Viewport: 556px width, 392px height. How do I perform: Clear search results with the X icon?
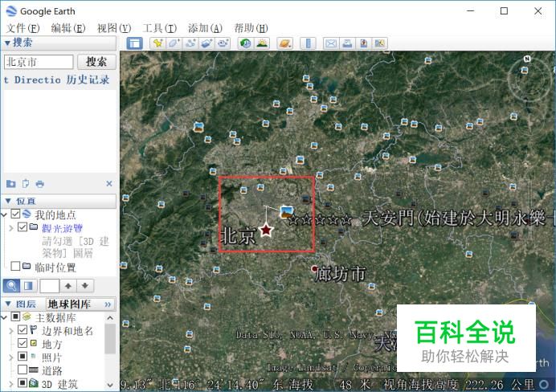pyautogui.click(x=109, y=184)
